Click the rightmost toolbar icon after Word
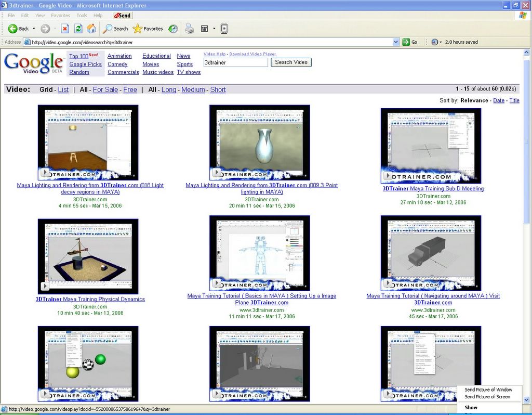 coord(224,29)
